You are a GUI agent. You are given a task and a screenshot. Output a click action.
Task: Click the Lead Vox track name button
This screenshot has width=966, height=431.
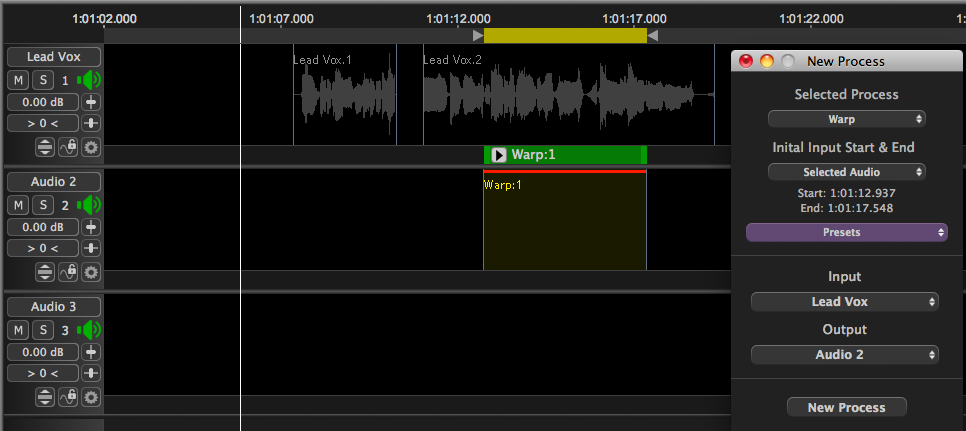[x=53, y=57]
